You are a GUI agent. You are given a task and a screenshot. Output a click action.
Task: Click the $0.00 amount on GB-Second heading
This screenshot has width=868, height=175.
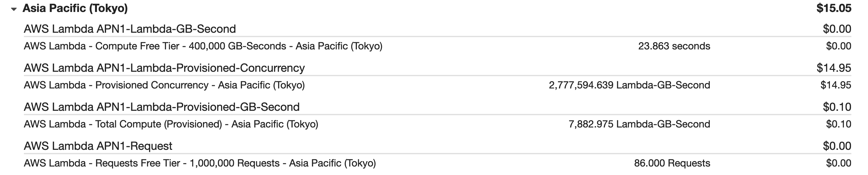click(837, 29)
